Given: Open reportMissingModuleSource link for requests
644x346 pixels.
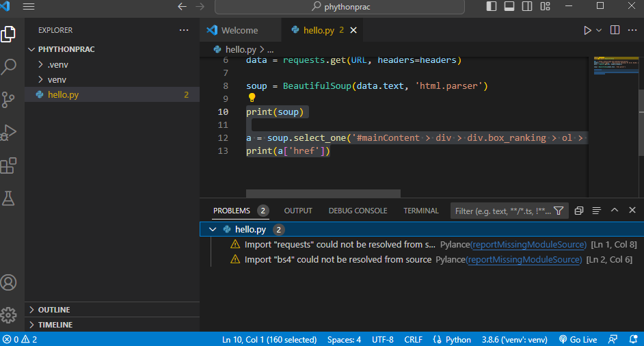Looking at the screenshot, I should [528, 245].
